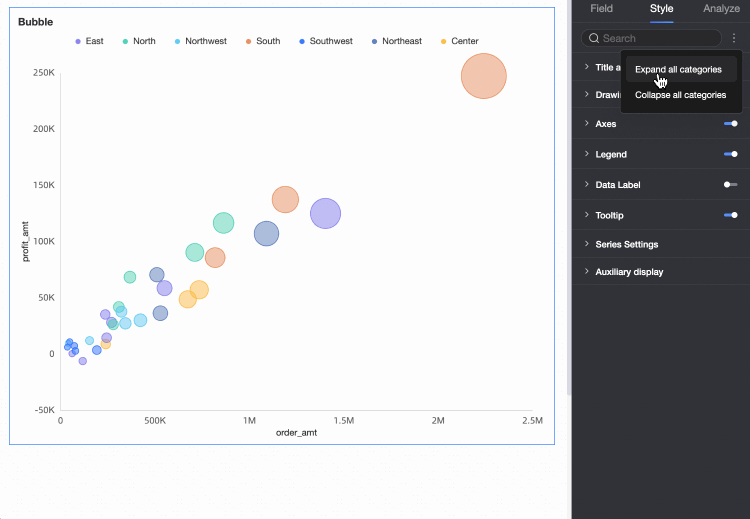The image size is (750, 519).
Task: Click the largest South bubble at top right
Action: tap(484, 76)
